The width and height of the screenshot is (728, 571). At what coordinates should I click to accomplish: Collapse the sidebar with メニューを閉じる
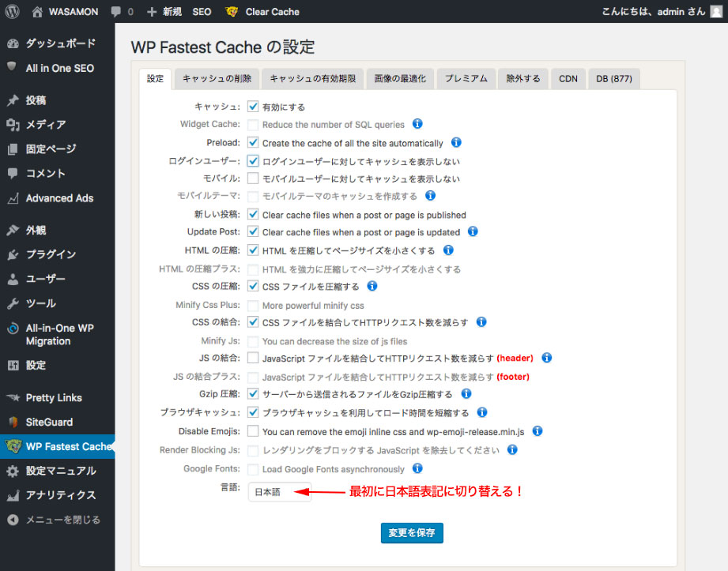57,520
